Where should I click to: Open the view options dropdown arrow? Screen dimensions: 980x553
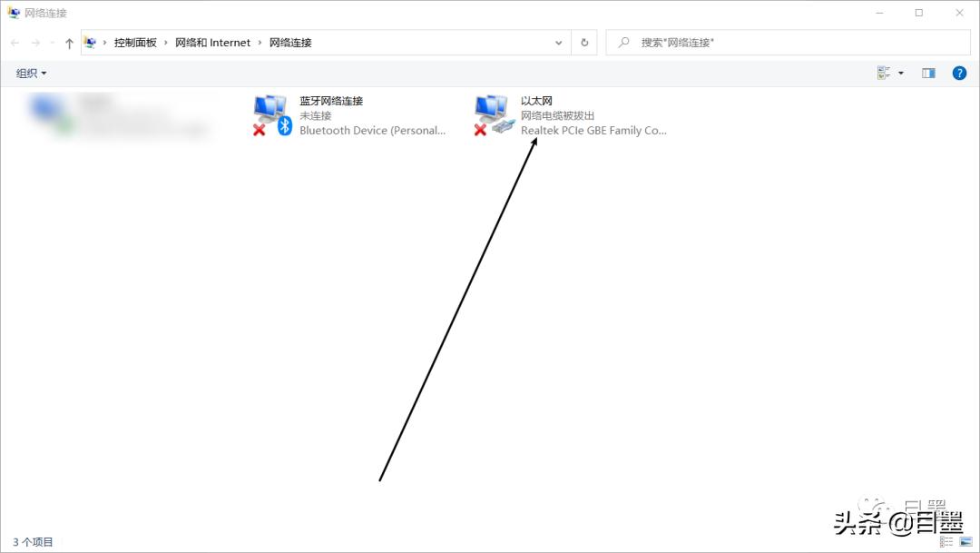coord(903,73)
